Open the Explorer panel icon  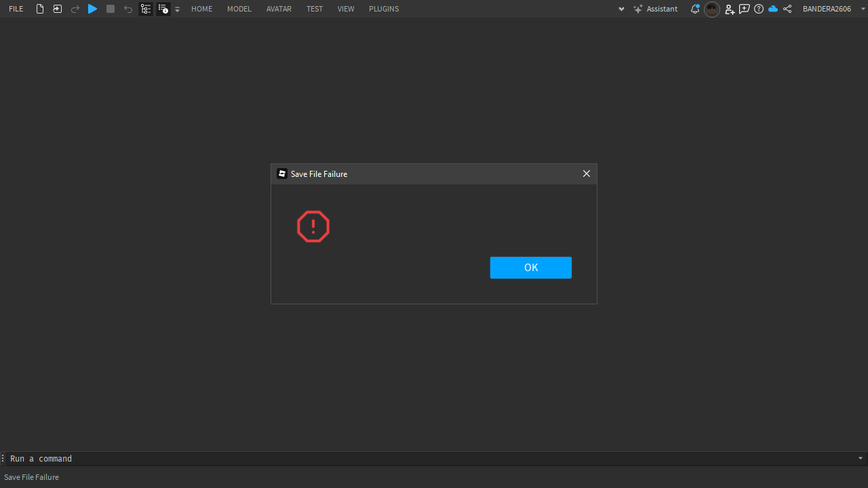click(146, 9)
